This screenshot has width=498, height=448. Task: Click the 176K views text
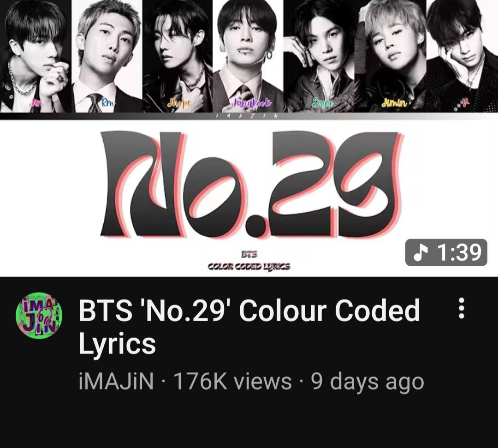pyautogui.click(x=232, y=381)
